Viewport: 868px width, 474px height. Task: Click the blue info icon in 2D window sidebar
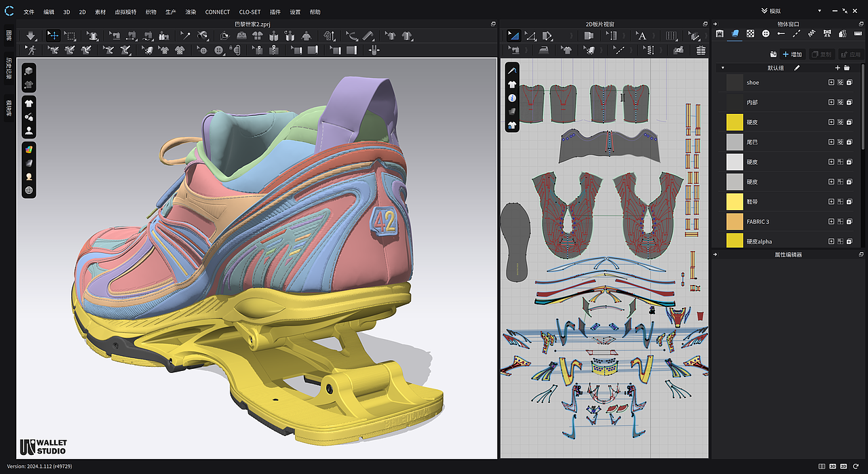pos(512,98)
